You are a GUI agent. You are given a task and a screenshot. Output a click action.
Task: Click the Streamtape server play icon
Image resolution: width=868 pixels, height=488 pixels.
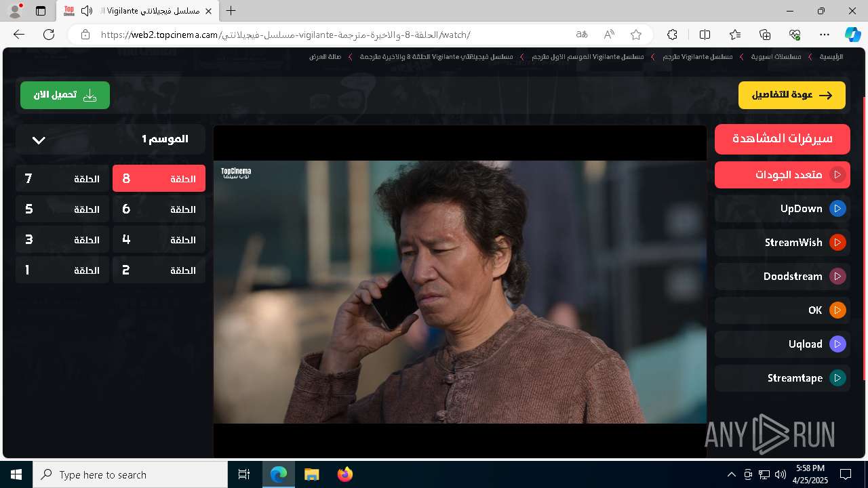pos(838,378)
